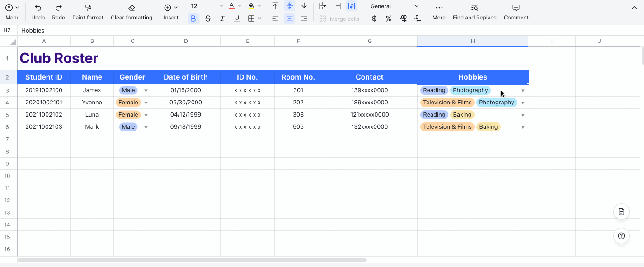644x267 pixels.
Task: Open the font size dropdown
Action: tap(221, 6)
